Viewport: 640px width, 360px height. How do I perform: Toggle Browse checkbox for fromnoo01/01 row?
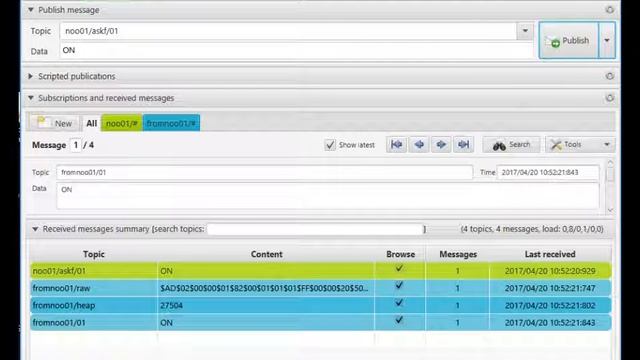click(x=399, y=320)
